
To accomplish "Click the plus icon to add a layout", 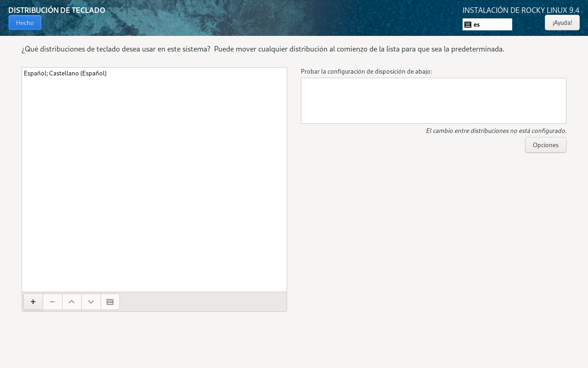I will click(x=33, y=302).
